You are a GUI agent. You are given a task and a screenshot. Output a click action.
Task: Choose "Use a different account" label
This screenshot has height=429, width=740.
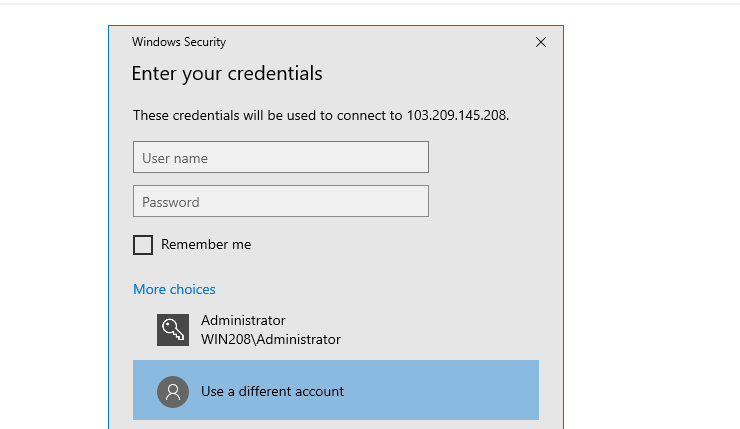pyautogui.click(x=272, y=391)
